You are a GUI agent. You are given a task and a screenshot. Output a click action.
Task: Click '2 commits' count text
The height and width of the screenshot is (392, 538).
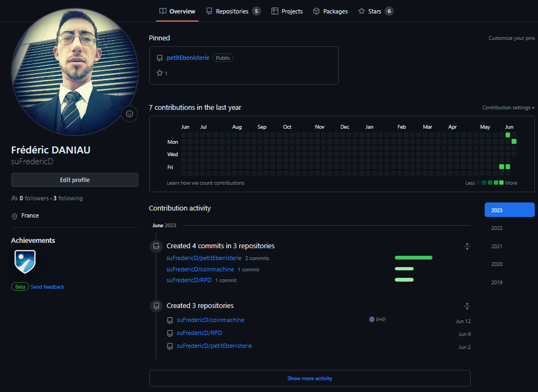(257, 258)
